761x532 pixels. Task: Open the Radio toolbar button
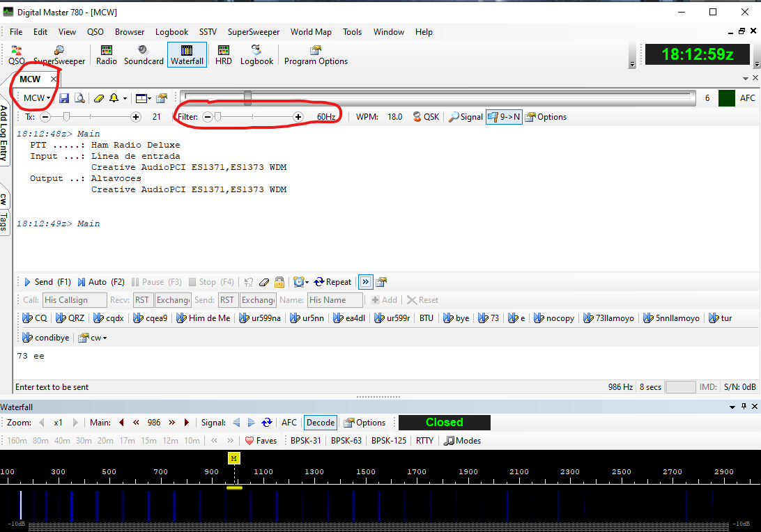(x=107, y=55)
